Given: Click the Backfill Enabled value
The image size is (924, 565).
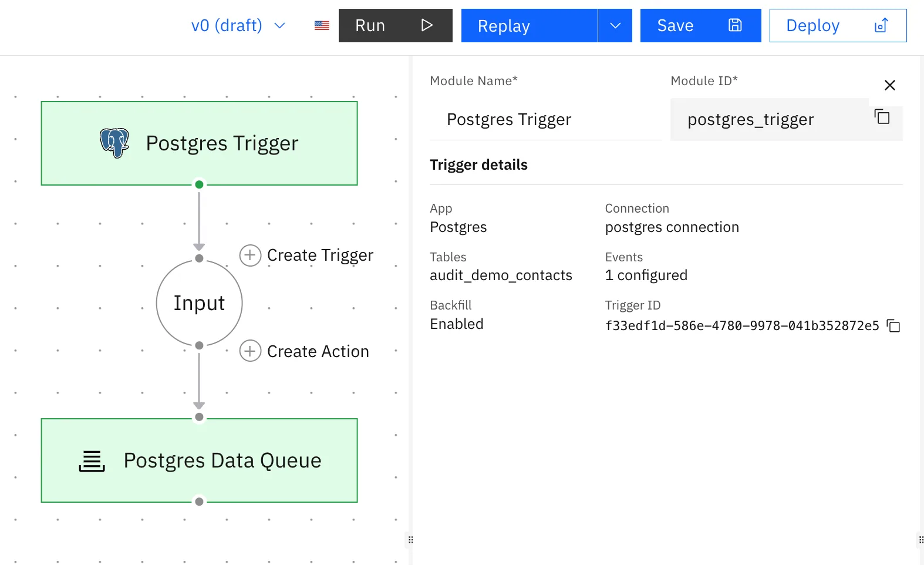Looking at the screenshot, I should [457, 324].
